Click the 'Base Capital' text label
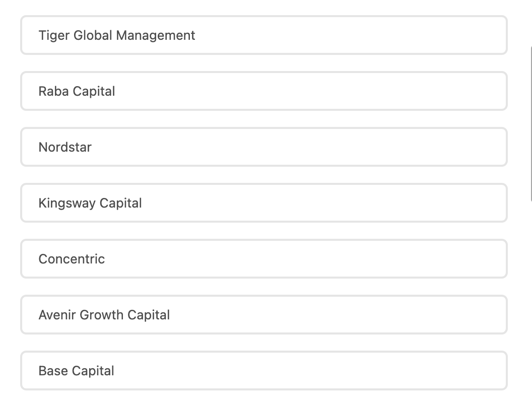The height and width of the screenshot is (402, 532). [77, 371]
